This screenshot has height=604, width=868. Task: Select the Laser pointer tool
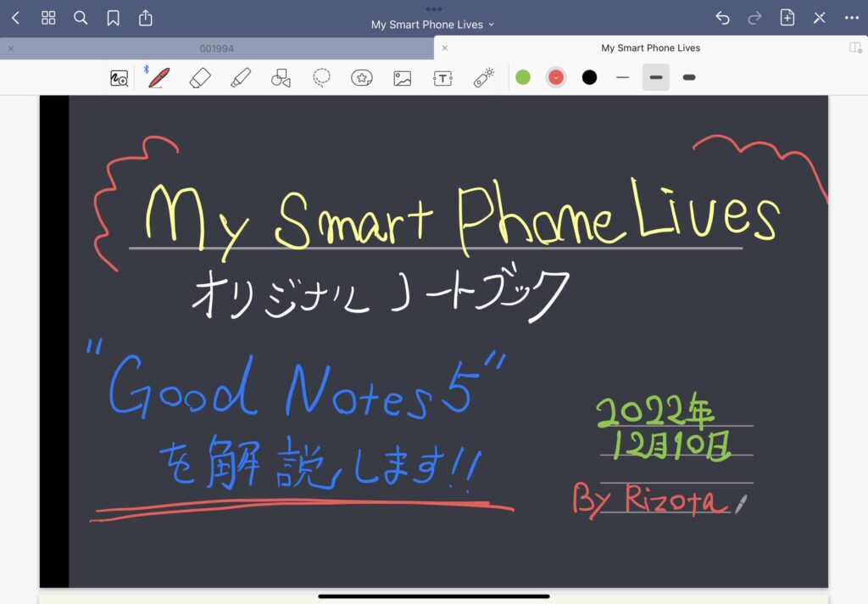[484, 77]
